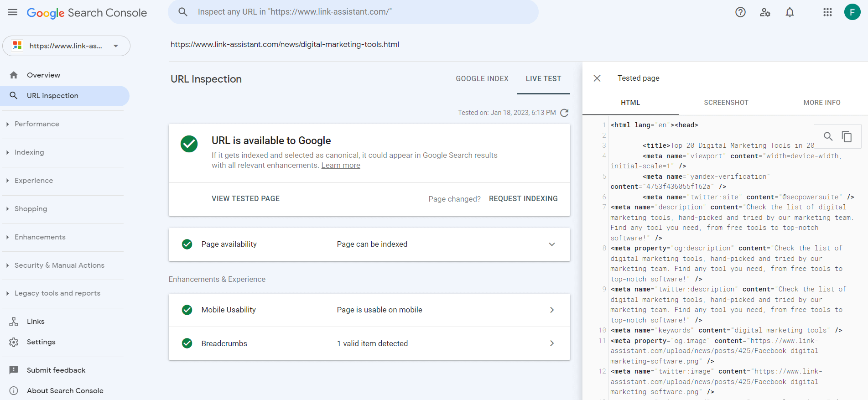Search within the HTML code
Viewport: 868px width, 400px height.
tap(828, 136)
